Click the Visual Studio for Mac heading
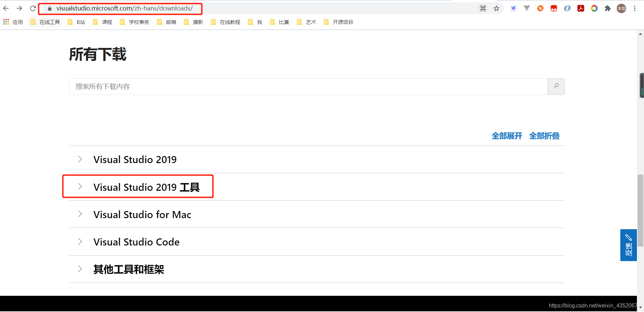Image resolution: width=644 pixels, height=312 pixels. 142,214
